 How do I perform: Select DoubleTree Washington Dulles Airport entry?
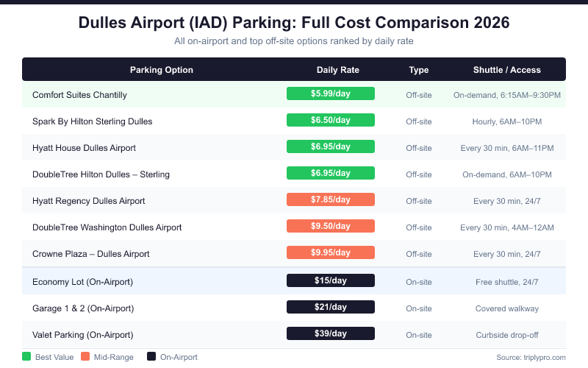point(107,227)
